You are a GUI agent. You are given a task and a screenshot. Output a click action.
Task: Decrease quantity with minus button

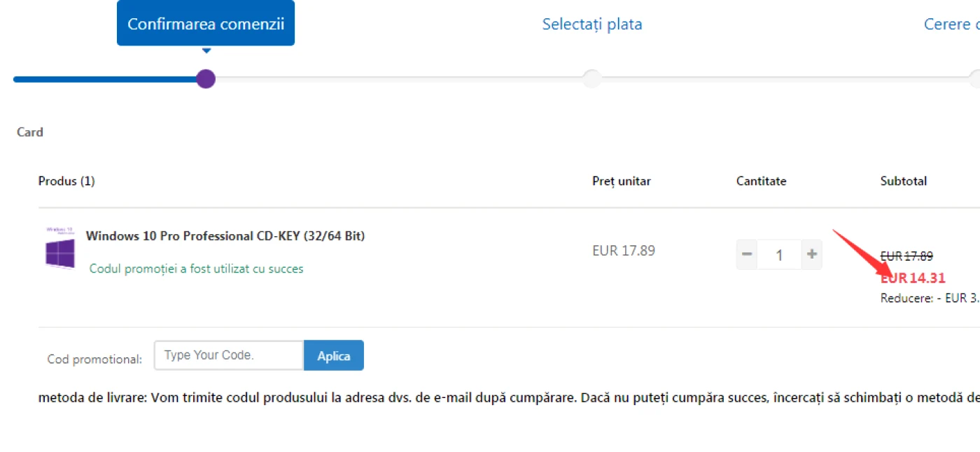click(747, 254)
